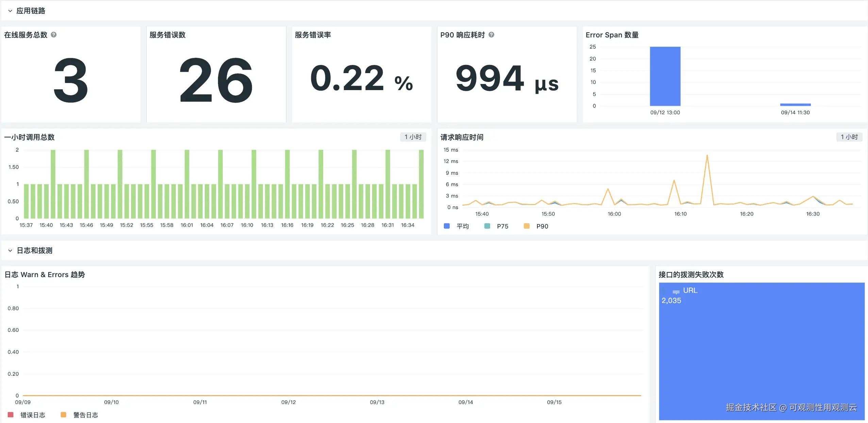Viewport: 868px width, 423px height.
Task: Toggle 警告日志 legend entry
Action: tap(85, 415)
